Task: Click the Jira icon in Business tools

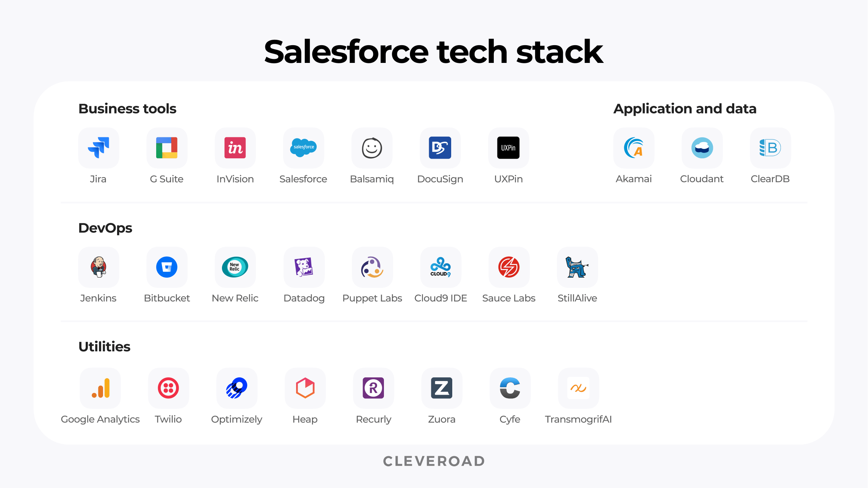Action: pyautogui.click(x=98, y=148)
